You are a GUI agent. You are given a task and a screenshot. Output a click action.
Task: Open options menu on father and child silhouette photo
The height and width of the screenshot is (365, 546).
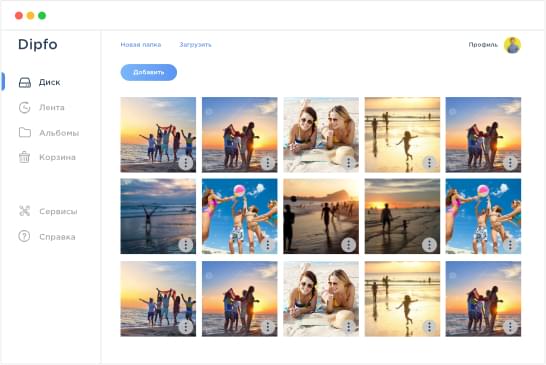(x=429, y=245)
